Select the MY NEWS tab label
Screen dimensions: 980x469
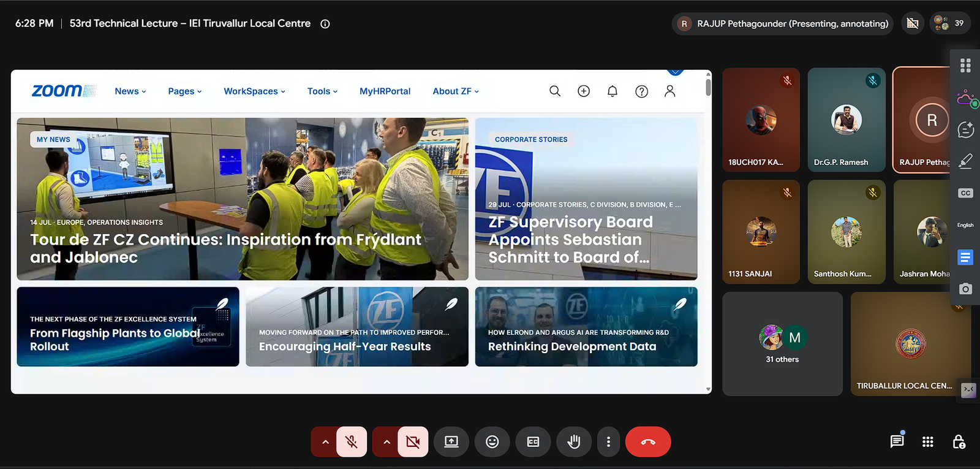pos(53,140)
